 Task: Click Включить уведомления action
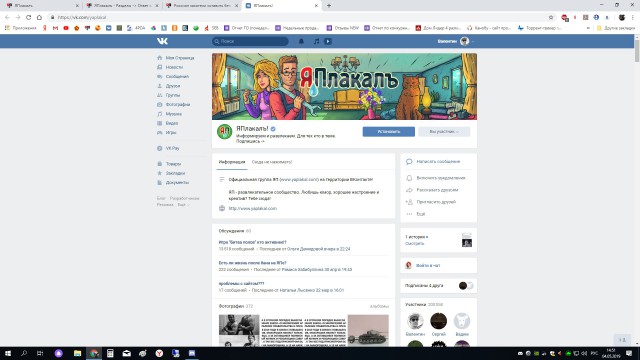[x=441, y=178]
